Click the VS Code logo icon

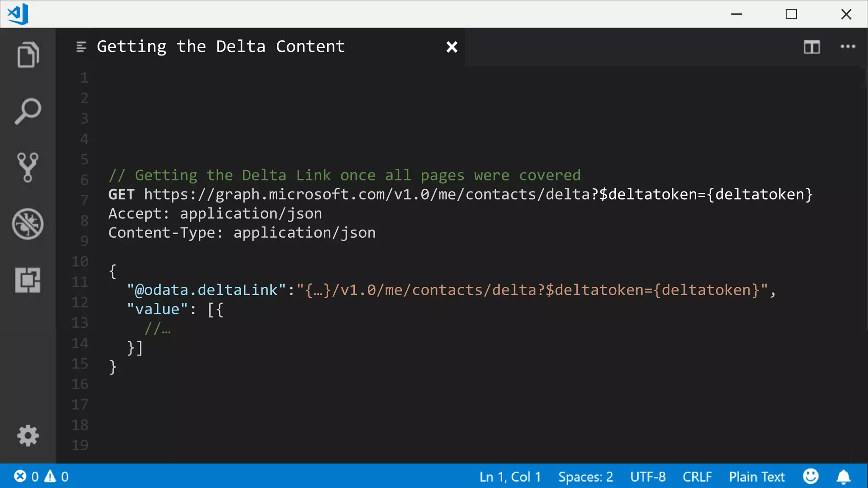pos(18,14)
